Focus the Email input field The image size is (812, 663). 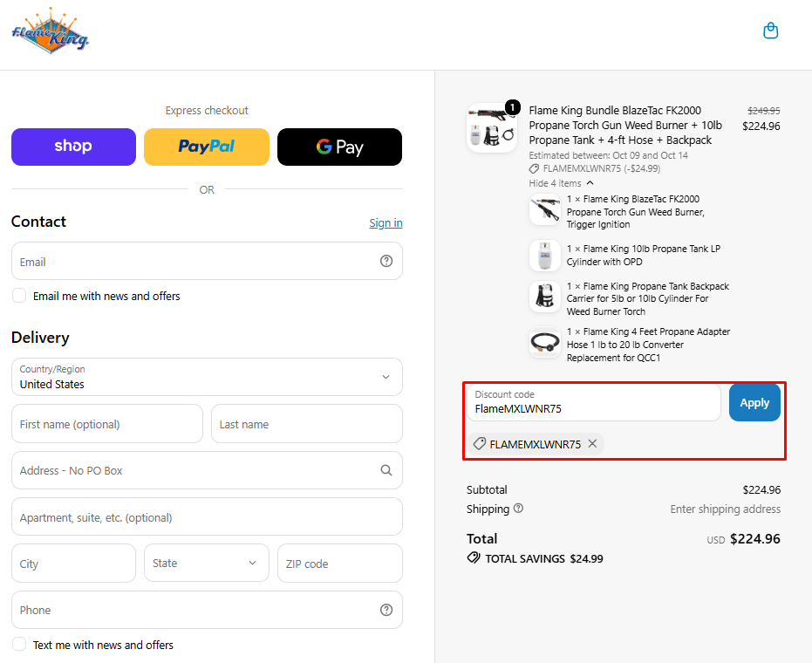207,261
